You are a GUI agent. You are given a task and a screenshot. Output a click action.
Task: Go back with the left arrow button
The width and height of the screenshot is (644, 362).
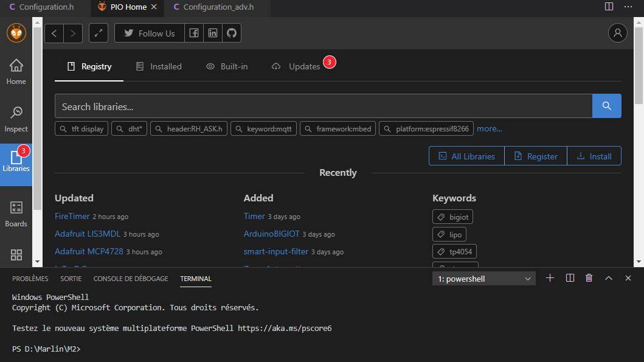tap(54, 33)
